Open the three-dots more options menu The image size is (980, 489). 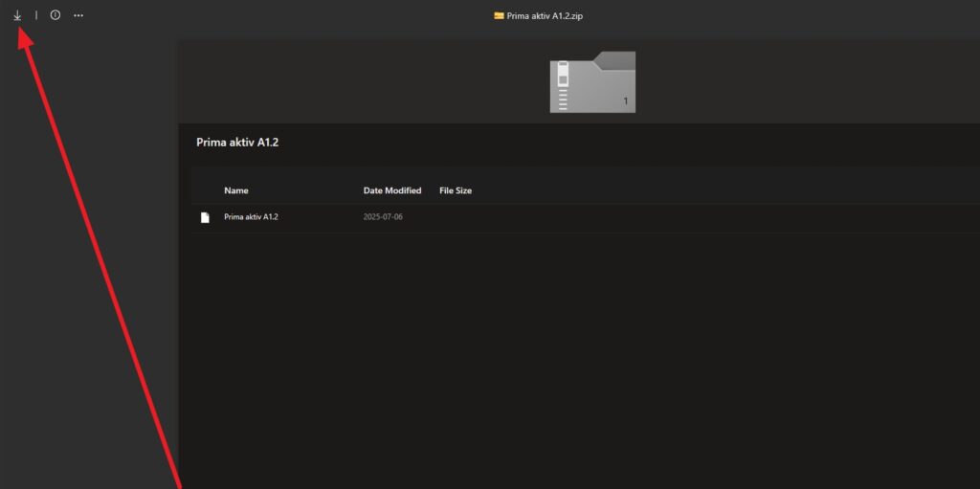click(78, 15)
